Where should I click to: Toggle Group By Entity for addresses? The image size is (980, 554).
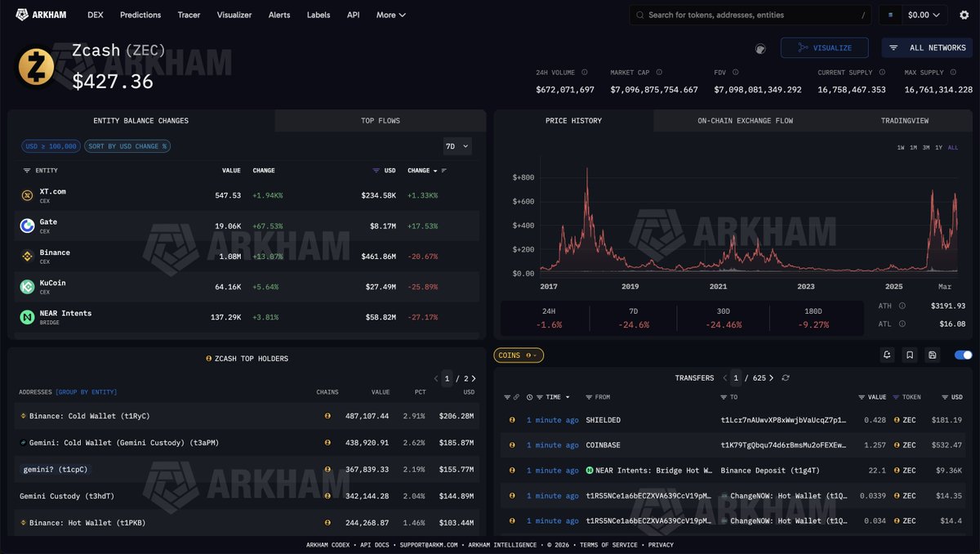[86, 392]
